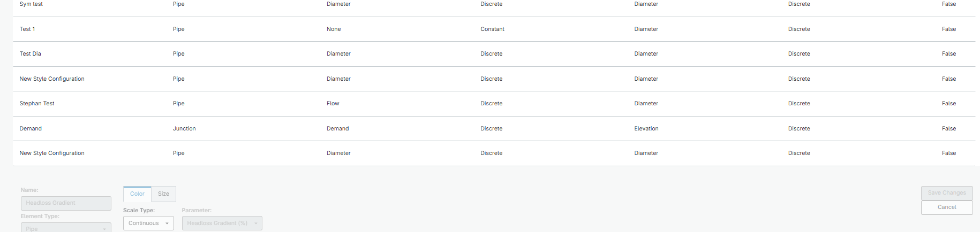The height and width of the screenshot is (232, 980).
Task: Open the Parameter Headloss Gradient dropdown
Action: pyautogui.click(x=222, y=223)
